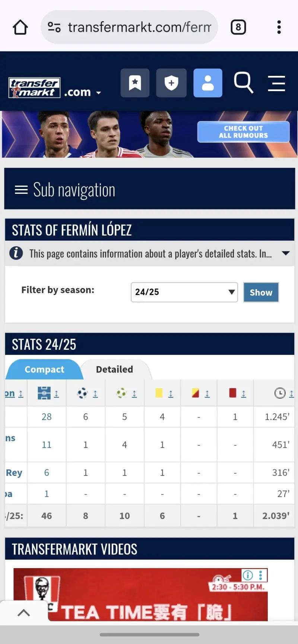Open the season filter 24/25 dropdown
The image size is (298, 644).
click(184, 292)
